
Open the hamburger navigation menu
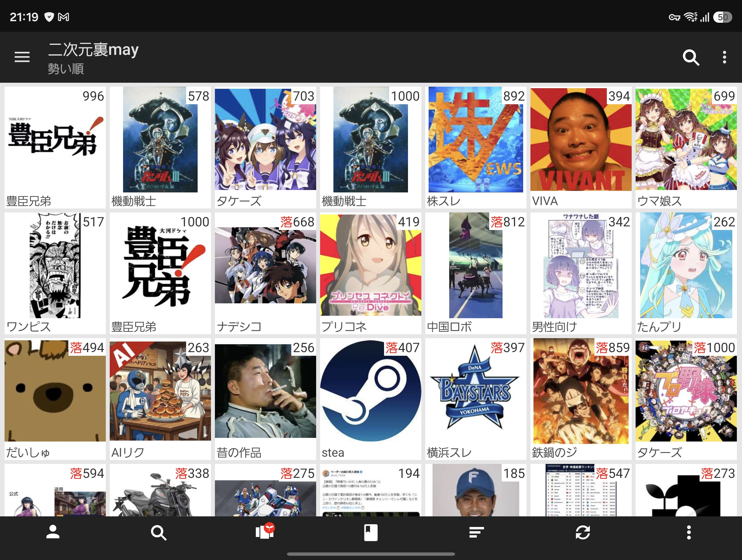tap(22, 57)
